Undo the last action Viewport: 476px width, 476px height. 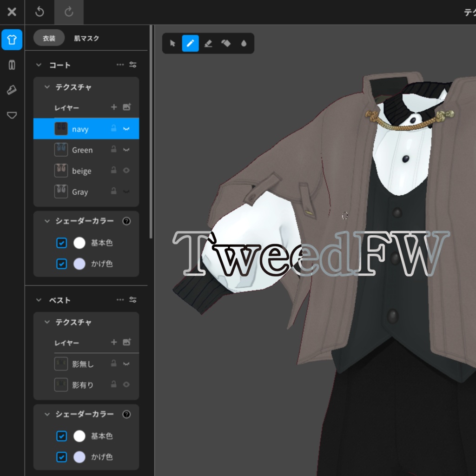[40, 12]
